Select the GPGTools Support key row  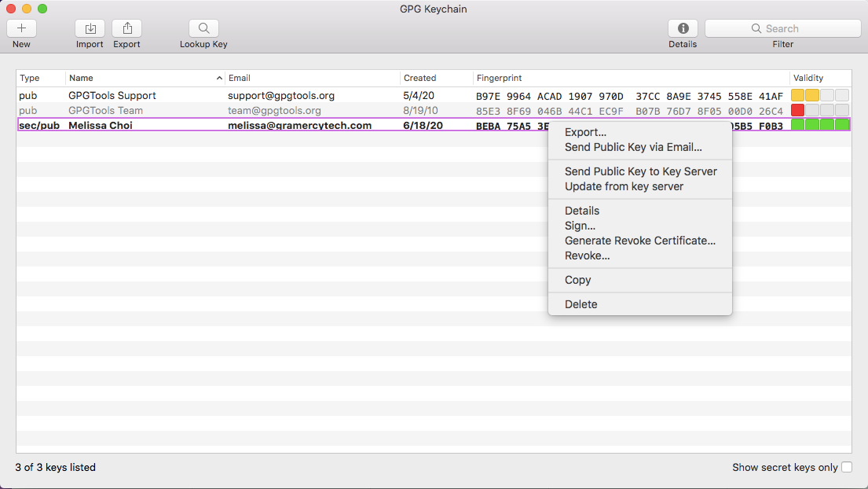[434, 95]
